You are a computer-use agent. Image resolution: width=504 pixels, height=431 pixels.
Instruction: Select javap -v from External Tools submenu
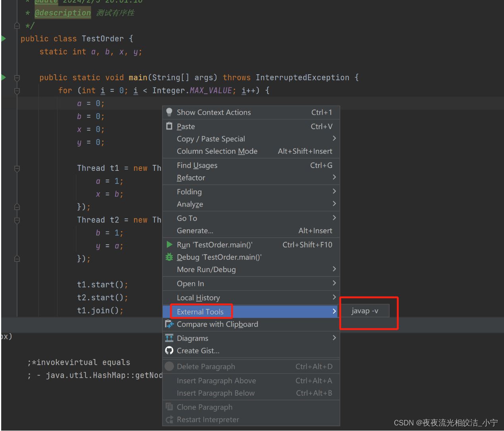(x=365, y=311)
